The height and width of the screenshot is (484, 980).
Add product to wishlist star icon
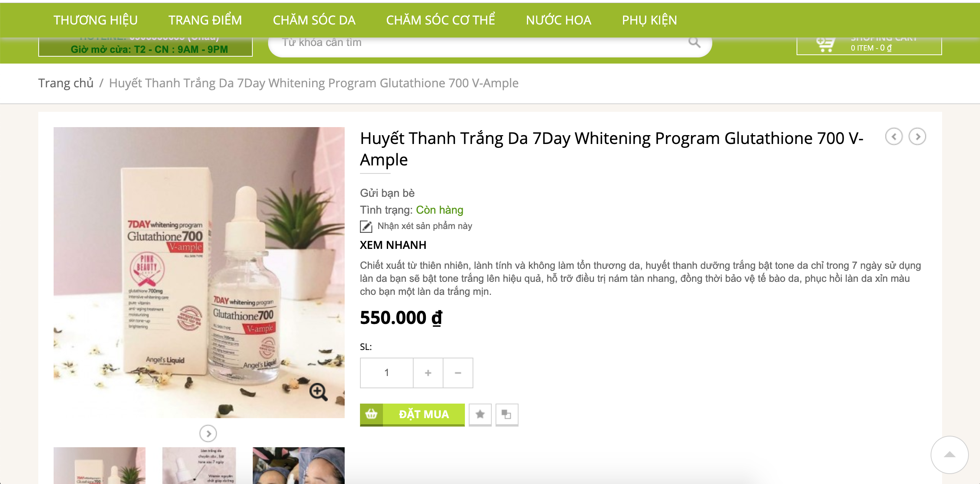(480, 415)
